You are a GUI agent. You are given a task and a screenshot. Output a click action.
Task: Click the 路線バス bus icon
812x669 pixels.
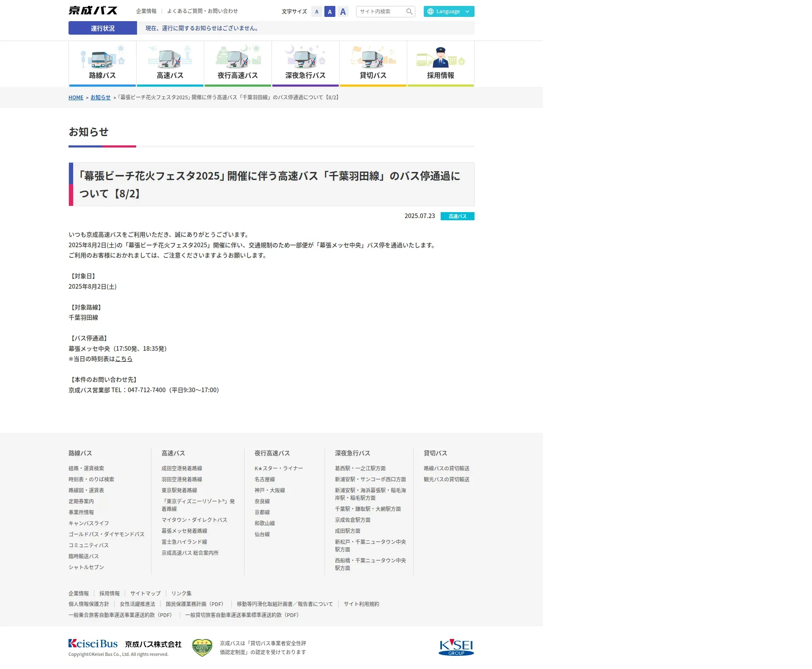(x=102, y=58)
